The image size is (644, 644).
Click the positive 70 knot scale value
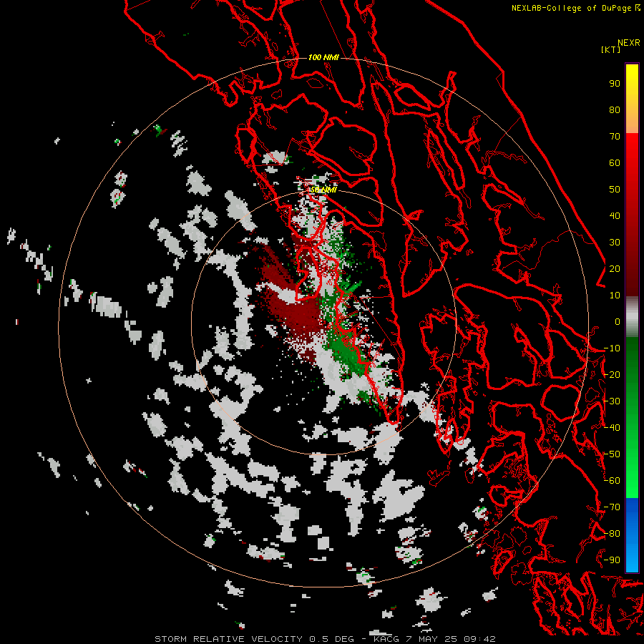coord(615,137)
